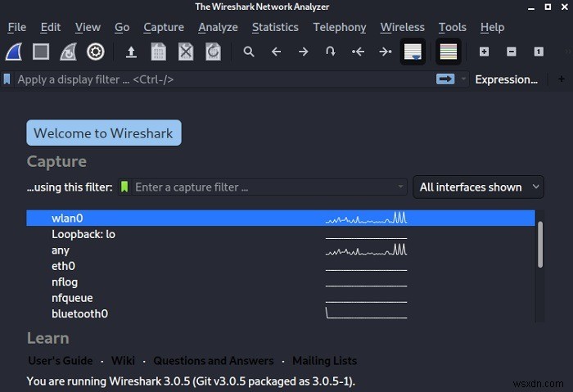Open a capture file with the upload arrow icon
The image size is (573, 392).
131,52
